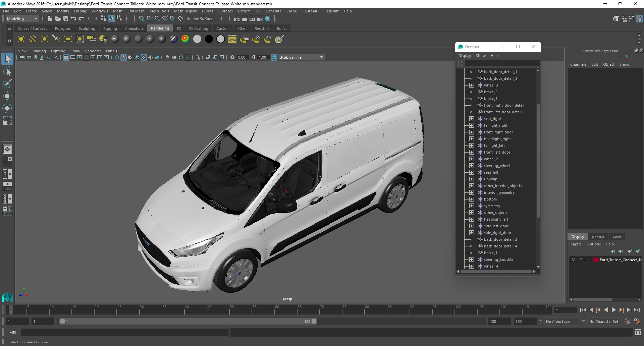Toggle the viewport grid display
Screen dimensions: 644x346
click(66, 57)
